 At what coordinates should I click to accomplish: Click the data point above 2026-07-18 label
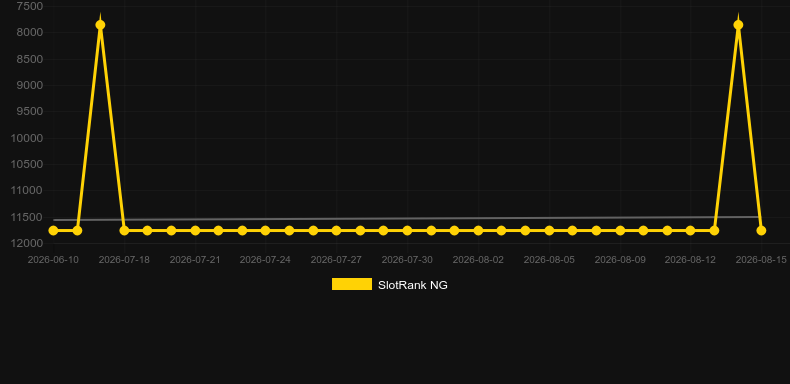[x=124, y=230]
